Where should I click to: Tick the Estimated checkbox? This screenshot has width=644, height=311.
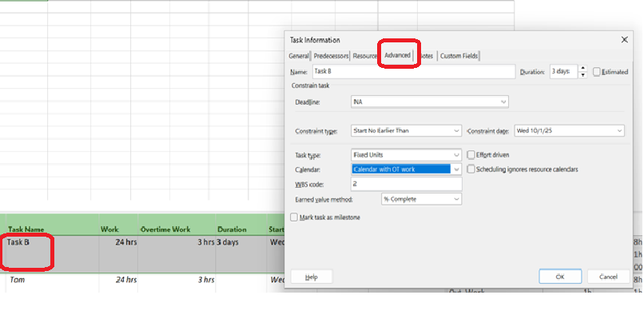click(x=596, y=72)
